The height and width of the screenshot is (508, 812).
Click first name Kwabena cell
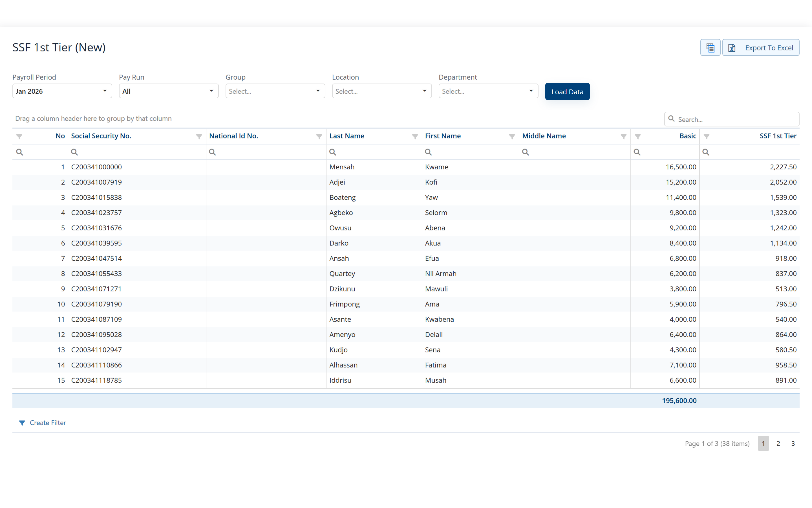[x=439, y=319]
